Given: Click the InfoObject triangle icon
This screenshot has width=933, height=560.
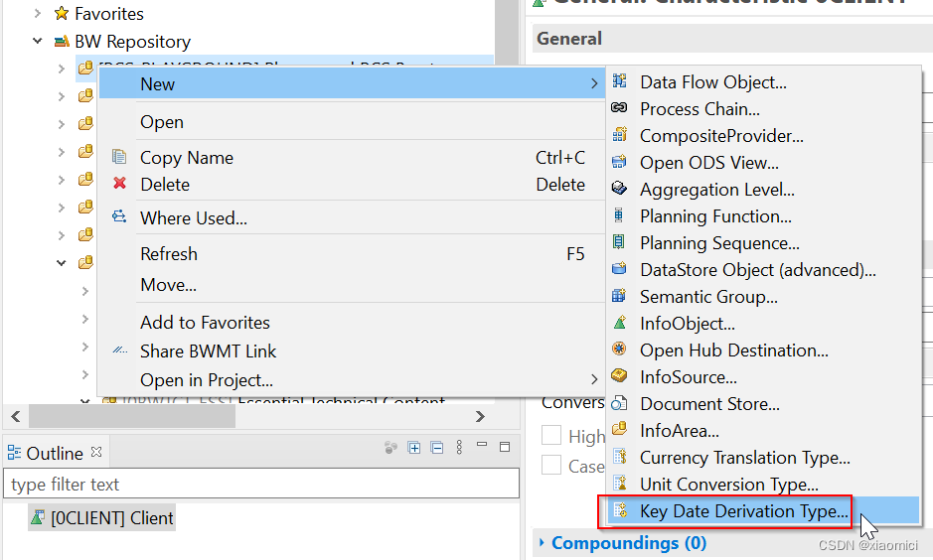Looking at the screenshot, I should point(619,323).
